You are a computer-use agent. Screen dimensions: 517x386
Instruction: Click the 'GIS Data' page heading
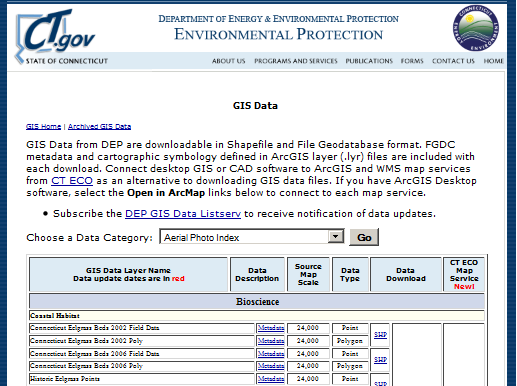(x=255, y=106)
